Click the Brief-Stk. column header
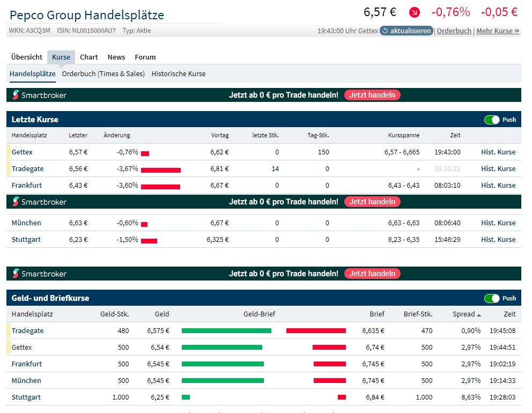The height and width of the screenshot is (413, 532). pyautogui.click(x=418, y=314)
